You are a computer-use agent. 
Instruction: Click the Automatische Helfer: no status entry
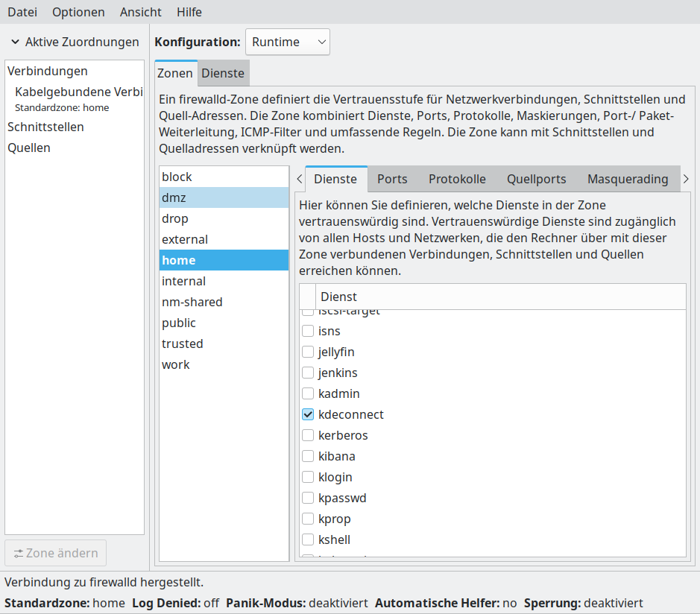coord(446,604)
